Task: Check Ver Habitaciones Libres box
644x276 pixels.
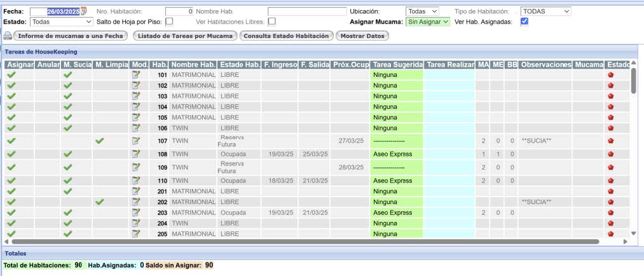Action: coord(271,21)
